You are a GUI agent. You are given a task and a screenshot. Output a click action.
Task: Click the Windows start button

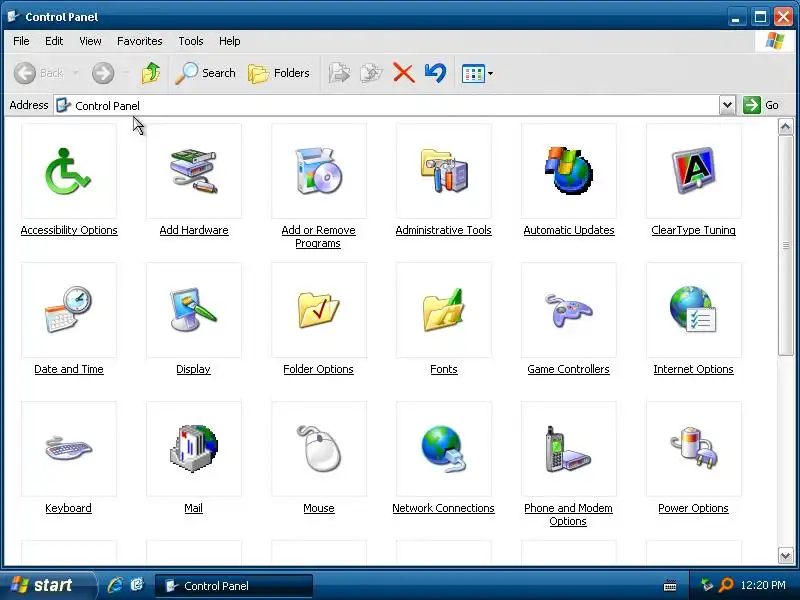[x=48, y=585]
